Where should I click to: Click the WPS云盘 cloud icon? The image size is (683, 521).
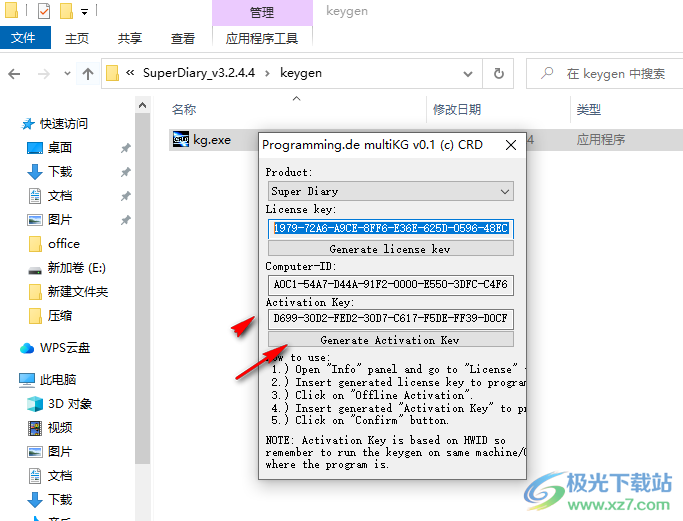[27, 348]
